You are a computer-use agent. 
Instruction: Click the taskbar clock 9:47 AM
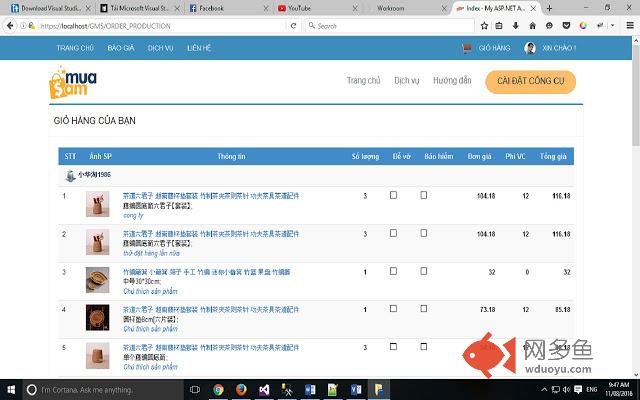pyautogui.click(x=619, y=389)
